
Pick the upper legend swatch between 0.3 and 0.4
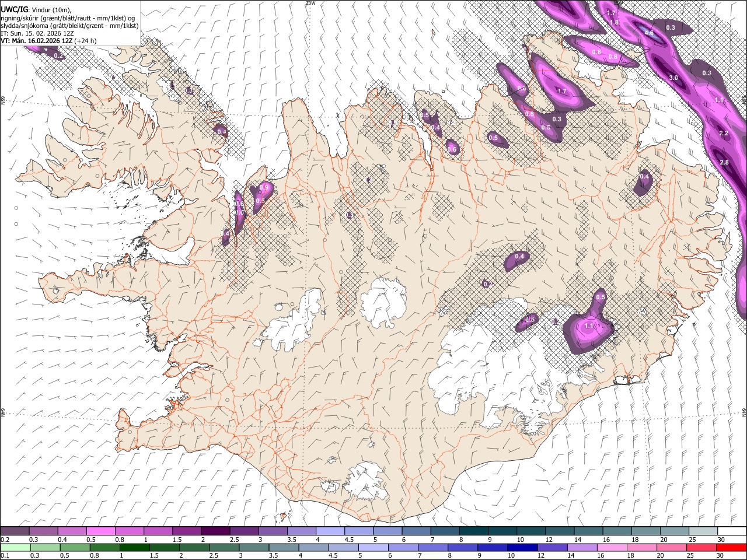coord(43,531)
